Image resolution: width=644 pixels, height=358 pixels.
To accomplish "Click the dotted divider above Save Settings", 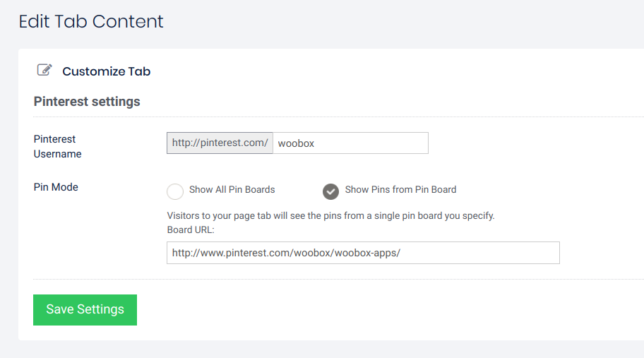I will 339,280.
